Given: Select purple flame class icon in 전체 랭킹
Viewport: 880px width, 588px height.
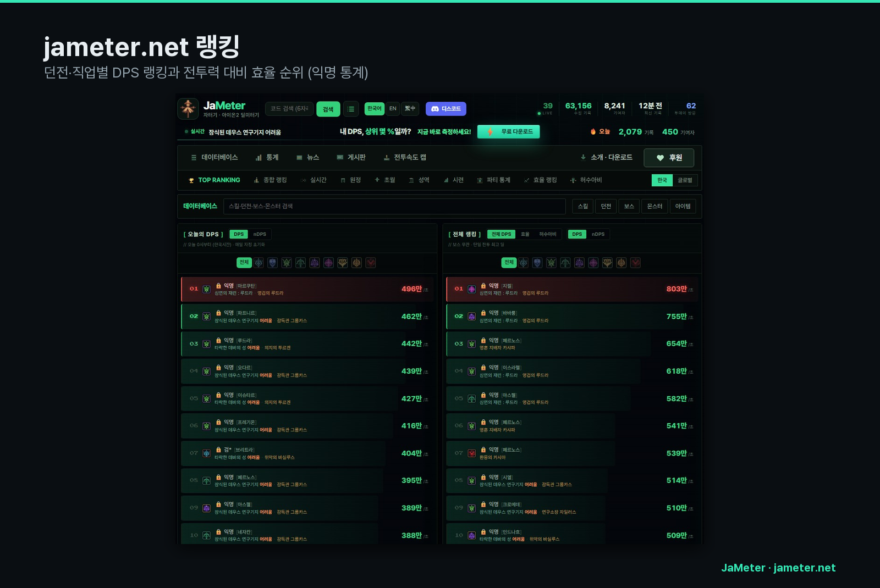Looking at the screenshot, I should point(579,263).
